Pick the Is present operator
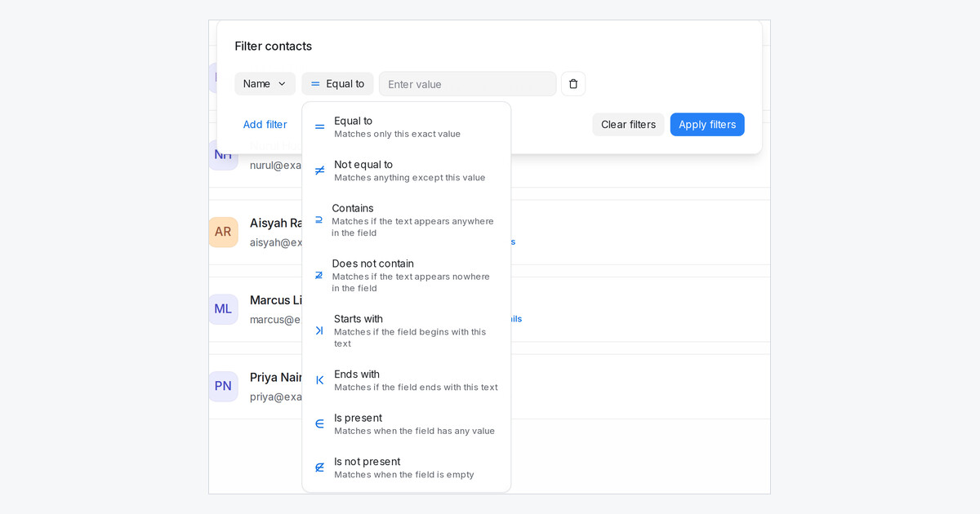 coord(407,423)
